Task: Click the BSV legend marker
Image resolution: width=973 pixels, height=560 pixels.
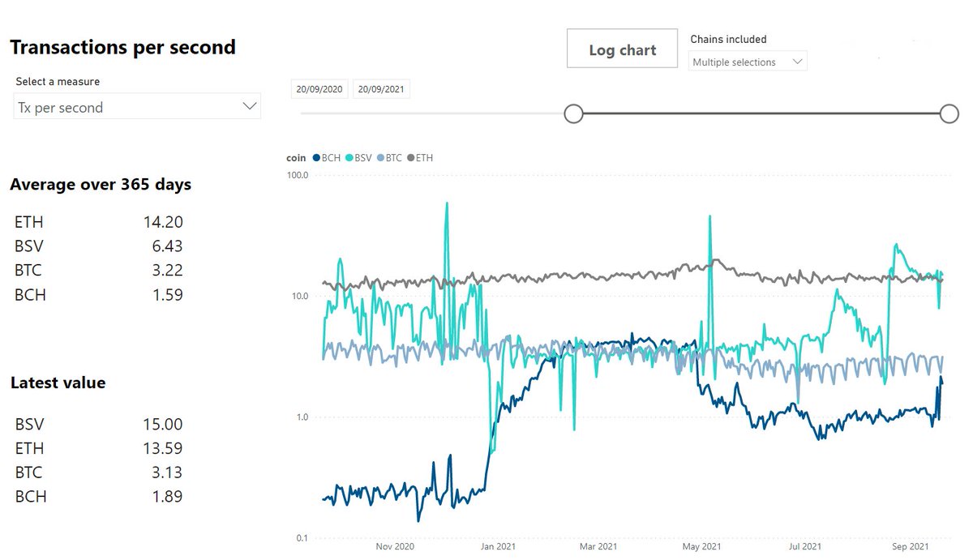Action: 349,158
